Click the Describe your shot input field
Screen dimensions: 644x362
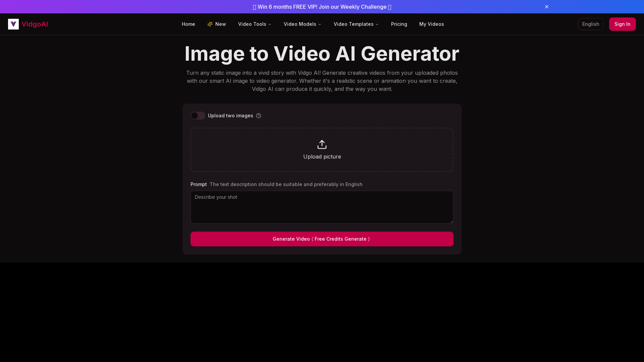click(322, 206)
